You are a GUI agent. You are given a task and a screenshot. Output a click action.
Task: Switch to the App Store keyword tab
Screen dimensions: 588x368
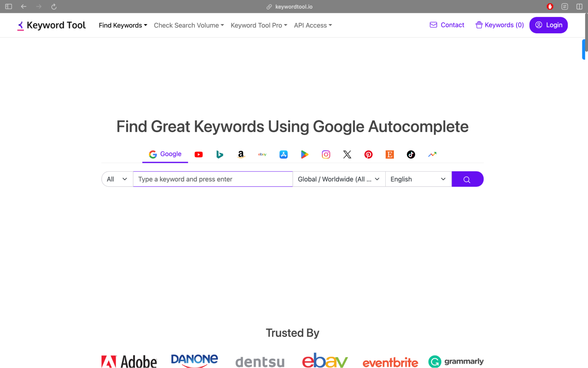[x=283, y=154]
